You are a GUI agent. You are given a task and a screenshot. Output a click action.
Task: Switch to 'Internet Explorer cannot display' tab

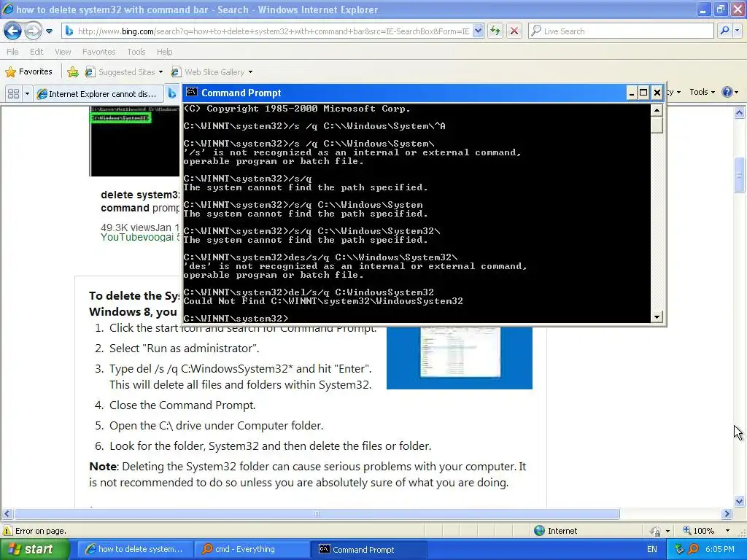coord(98,94)
